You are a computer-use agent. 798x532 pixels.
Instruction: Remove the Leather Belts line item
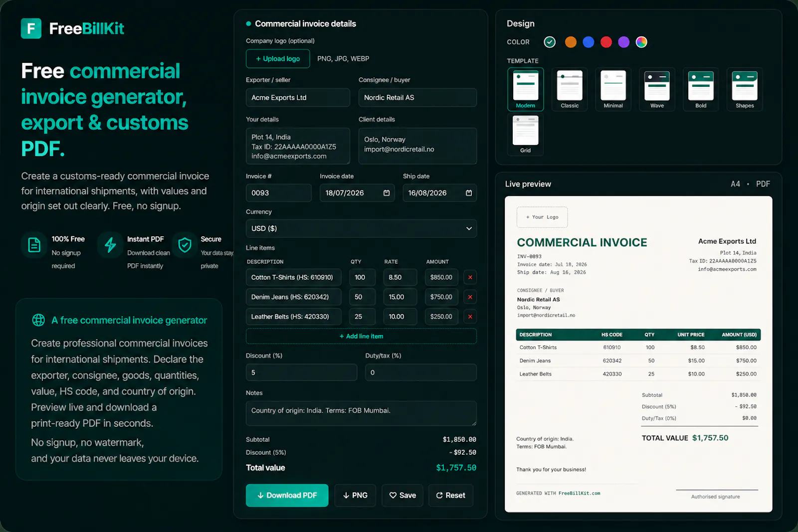coord(470,317)
